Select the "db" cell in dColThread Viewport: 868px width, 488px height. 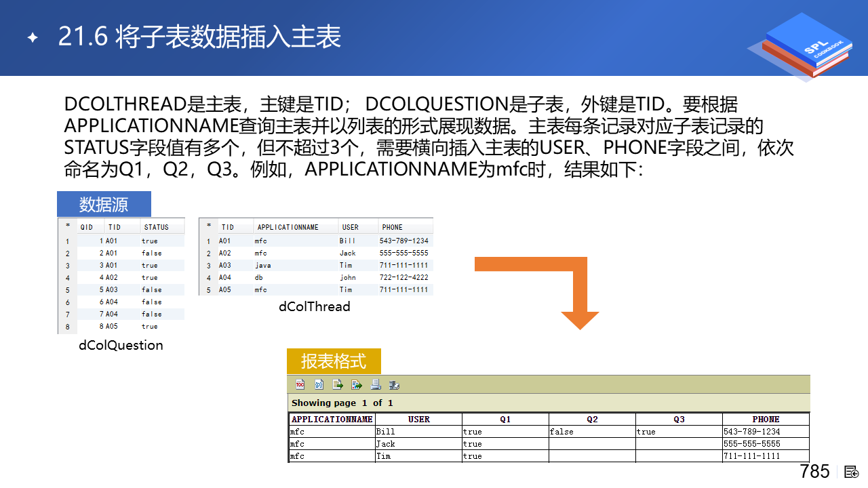coord(259,277)
